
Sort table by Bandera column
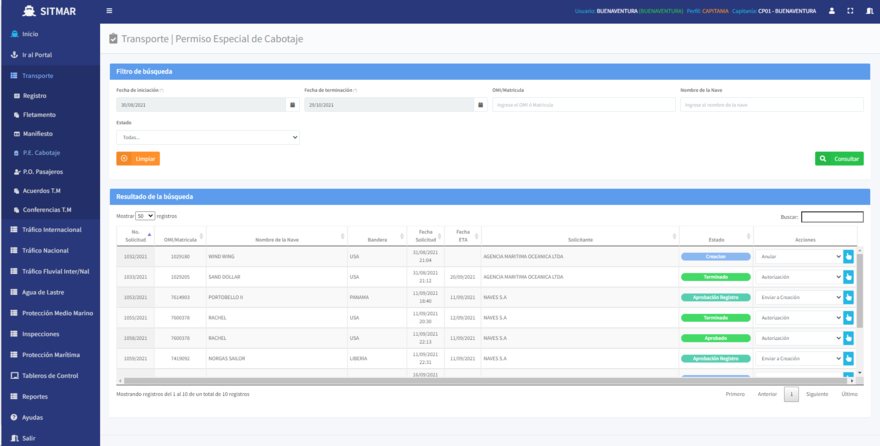[x=377, y=239]
